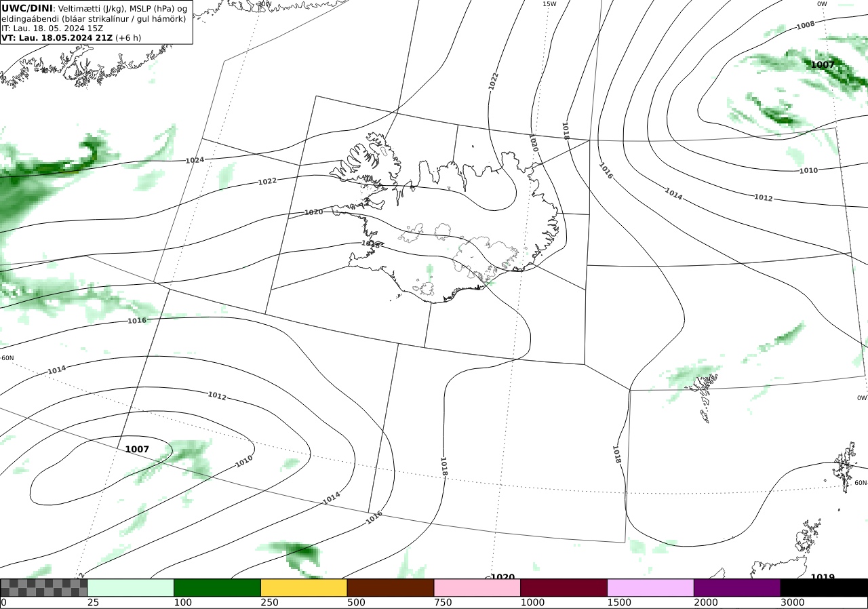Select the brown 500–750 legend swatch

[391, 587]
